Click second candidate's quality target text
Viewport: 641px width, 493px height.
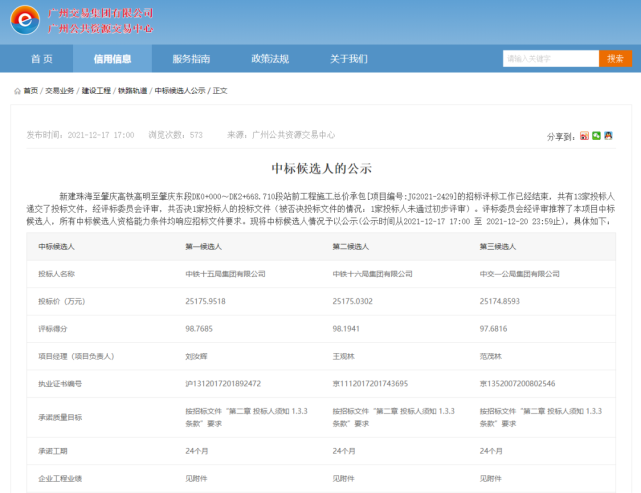(394, 417)
